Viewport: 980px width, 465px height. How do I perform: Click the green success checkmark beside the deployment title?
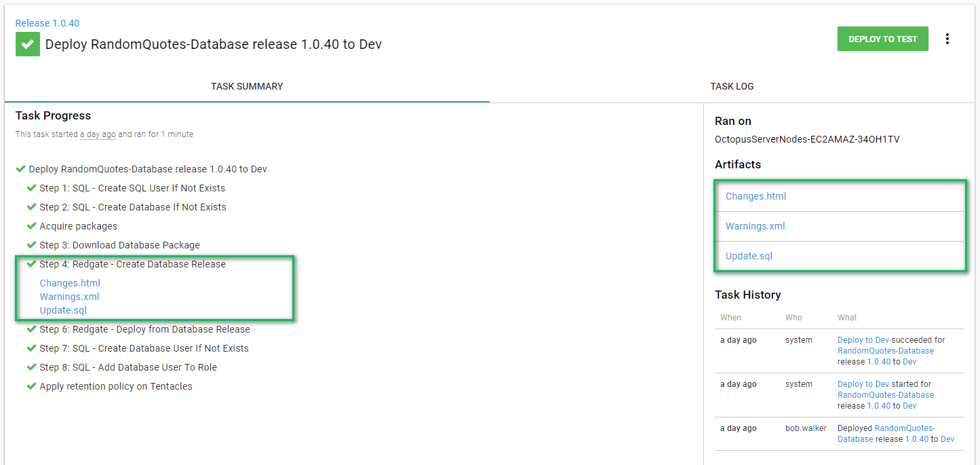[x=28, y=44]
